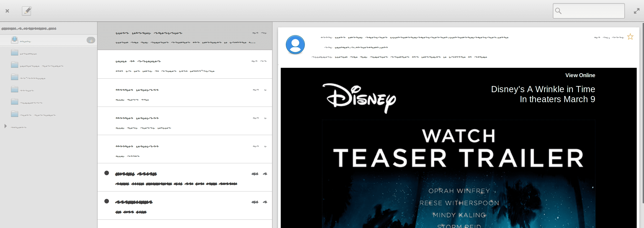Click unread dot on last bold email
The image size is (644, 228).
(x=106, y=201)
